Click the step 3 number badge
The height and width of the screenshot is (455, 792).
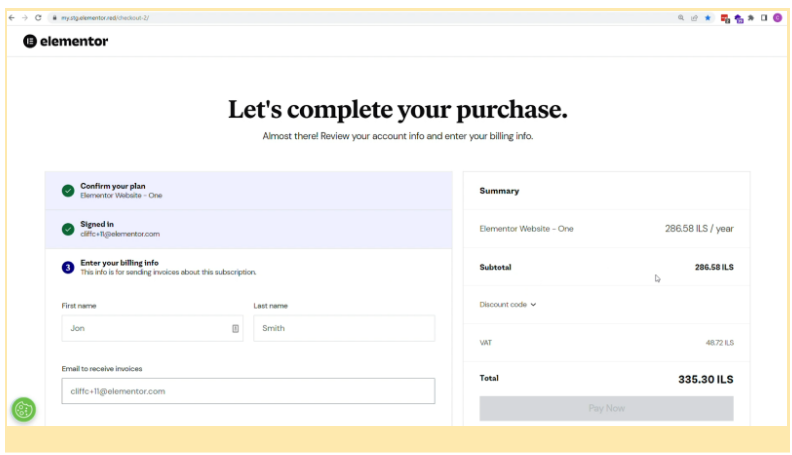click(x=68, y=267)
